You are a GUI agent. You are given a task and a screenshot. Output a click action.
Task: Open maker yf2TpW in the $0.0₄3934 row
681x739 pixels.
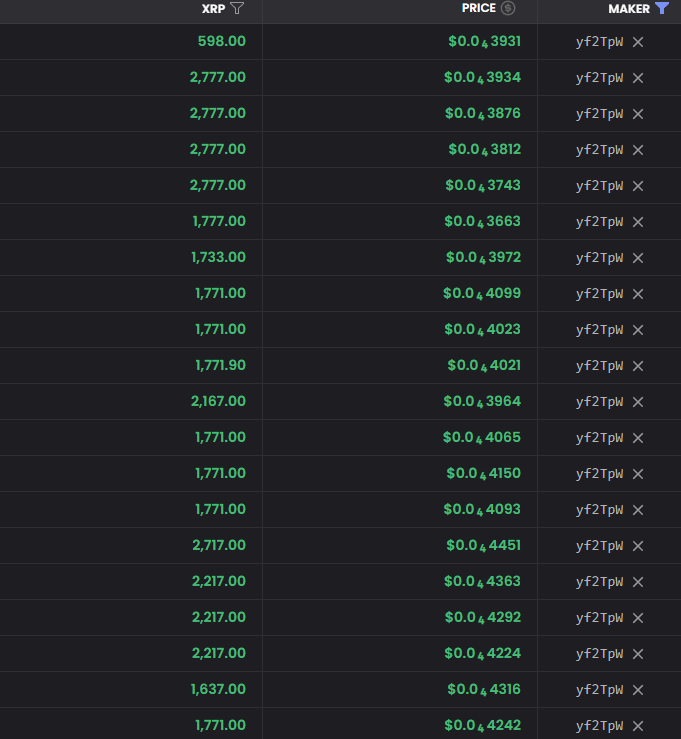599,78
